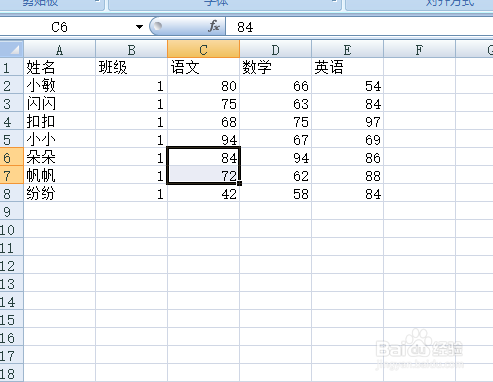The height and width of the screenshot is (382, 493).
Task: Click 数学 score 63 for 闪闪
Action: point(276,103)
